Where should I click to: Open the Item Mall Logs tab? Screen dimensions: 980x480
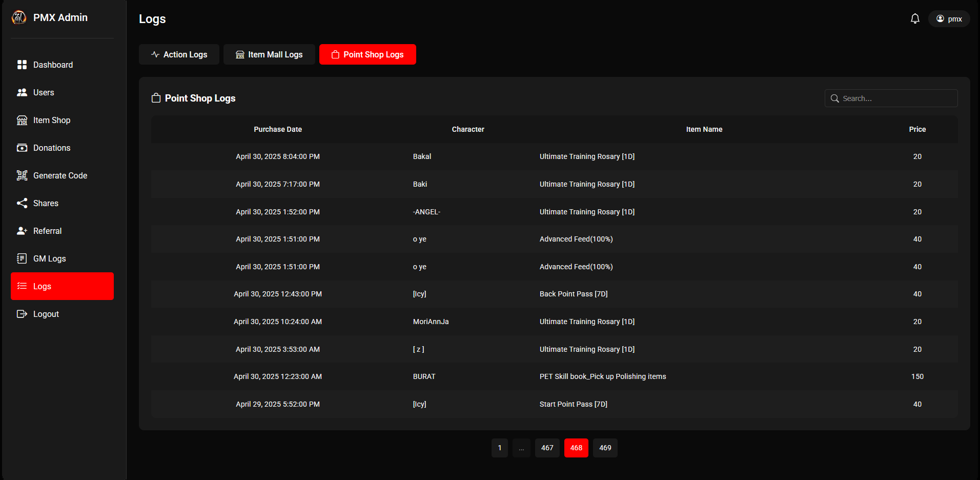[x=269, y=54]
